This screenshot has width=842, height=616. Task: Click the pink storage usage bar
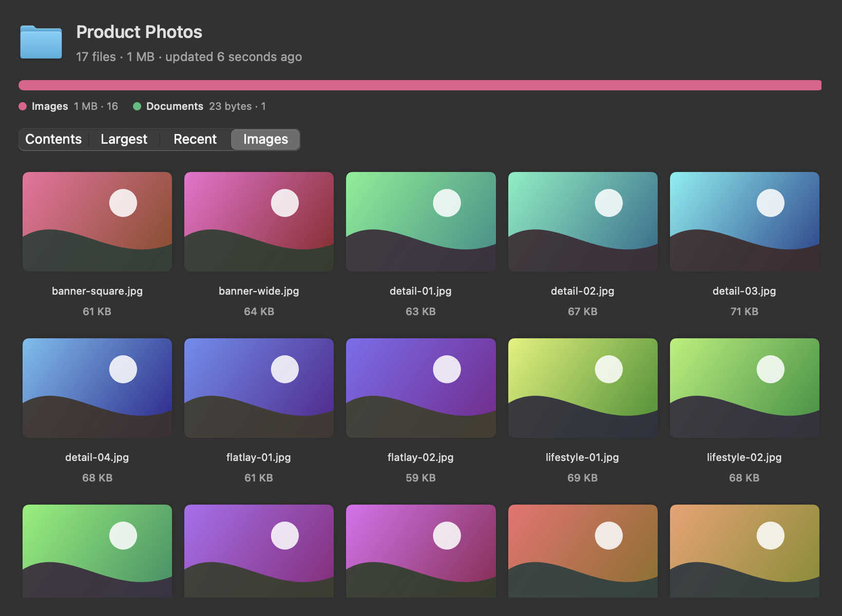pyautogui.click(x=420, y=85)
